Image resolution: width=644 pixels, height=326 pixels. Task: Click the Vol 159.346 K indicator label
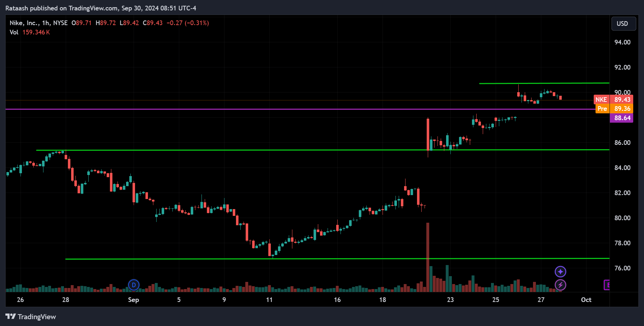tap(30, 32)
